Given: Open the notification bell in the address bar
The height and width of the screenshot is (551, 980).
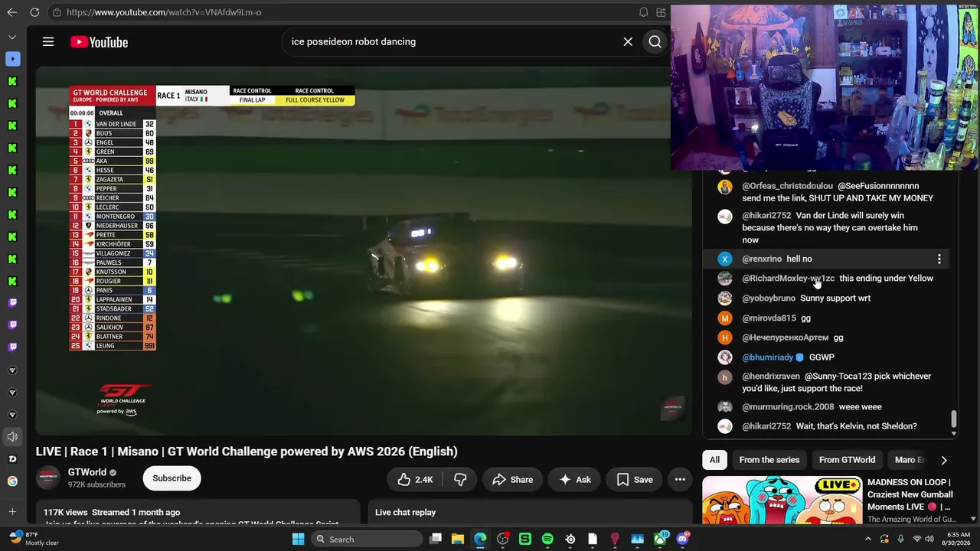Looking at the screenshot, I should click(643, 12).
